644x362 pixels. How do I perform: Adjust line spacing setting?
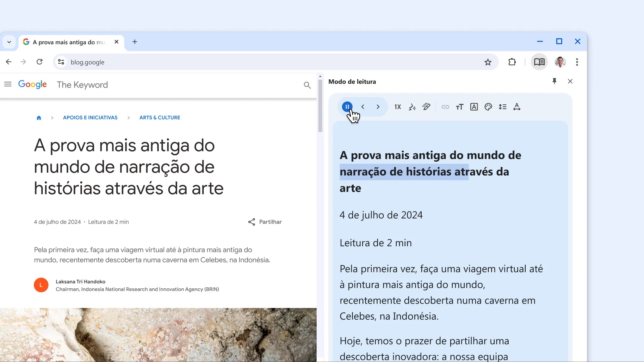click(x=502, y=107)
